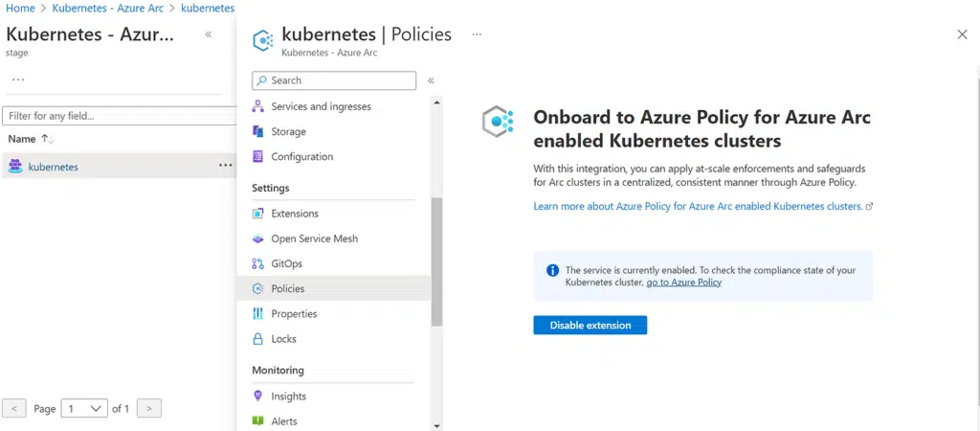Click the Policies hexagon icon in sidebar
The width and height of the screenshot is (980, 431).
coord(257,288)
